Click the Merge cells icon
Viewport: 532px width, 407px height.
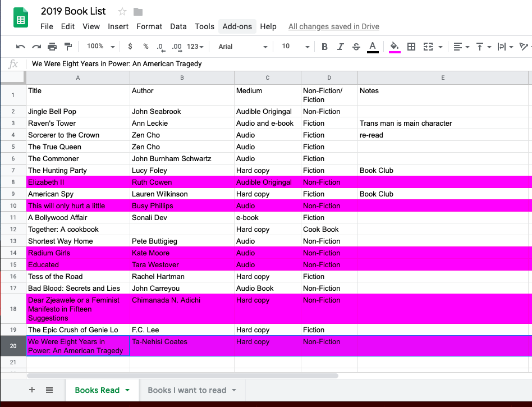[x=428, y=47]
